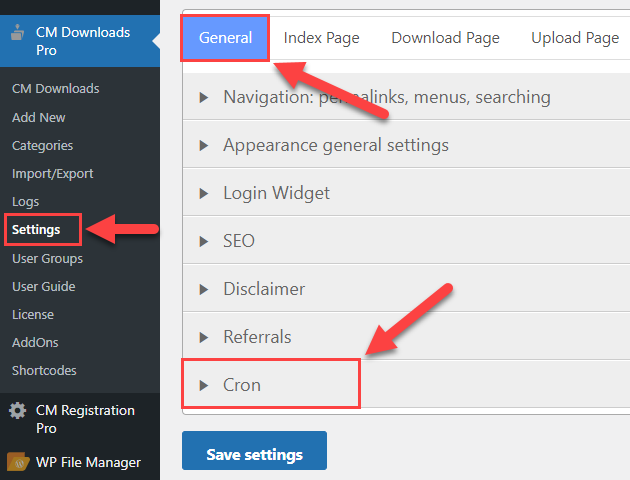Expand the Appearance general settings triangle

click(204, 145)
